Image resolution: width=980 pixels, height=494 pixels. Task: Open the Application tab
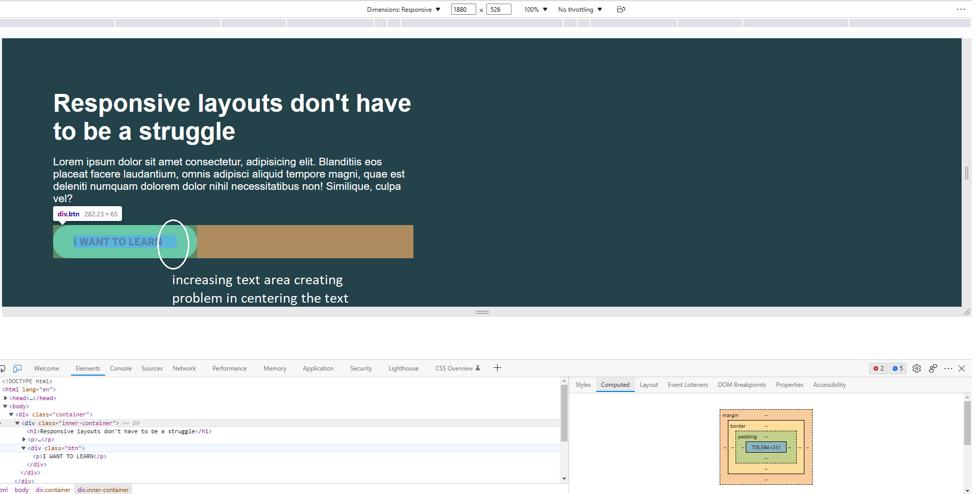[x=318, y=368]
